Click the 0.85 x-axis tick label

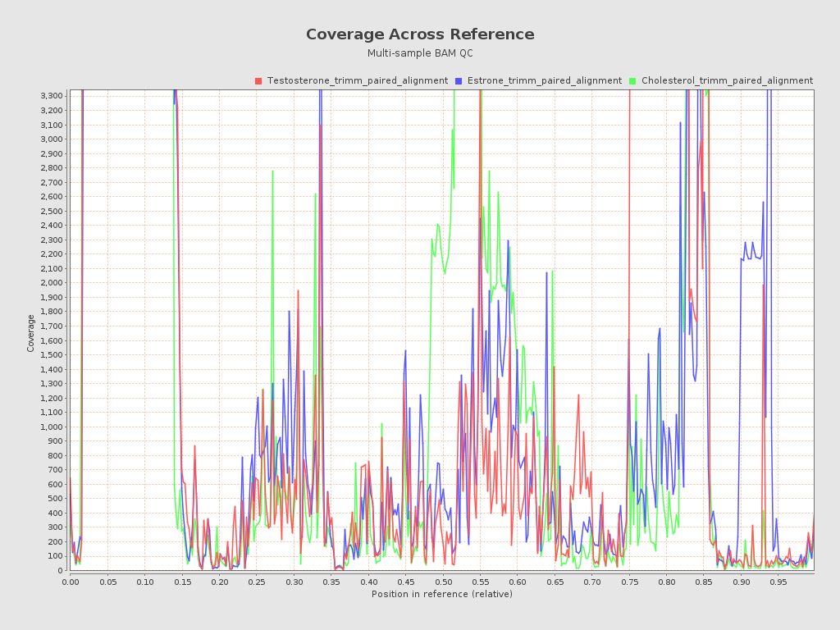(x=704, y=582)
